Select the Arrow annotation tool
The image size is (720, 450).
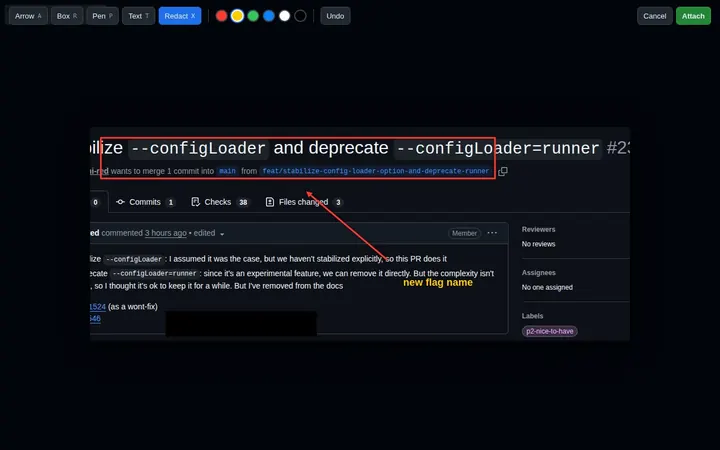[x=28, y=16]
